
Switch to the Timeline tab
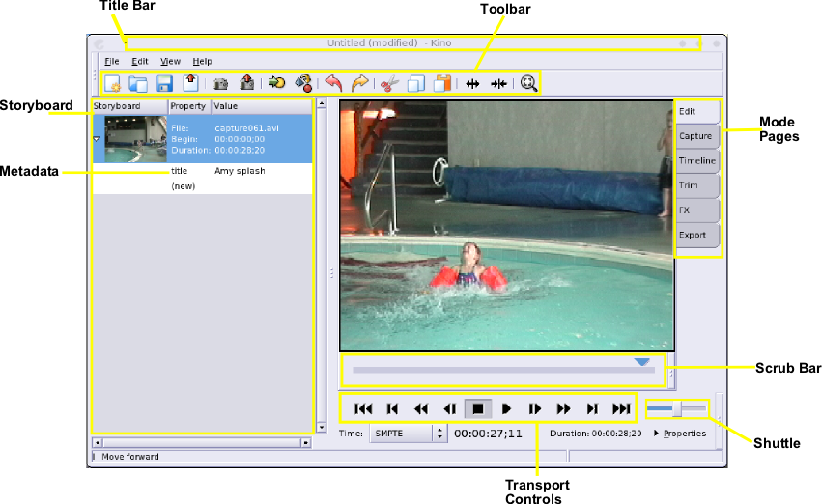696,161
